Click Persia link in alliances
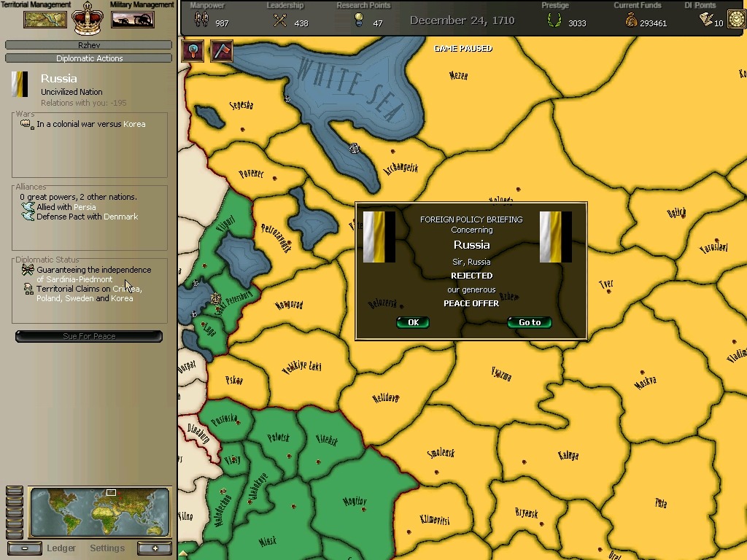This screenshot has height=560, width=747. [x=85, y=207]
